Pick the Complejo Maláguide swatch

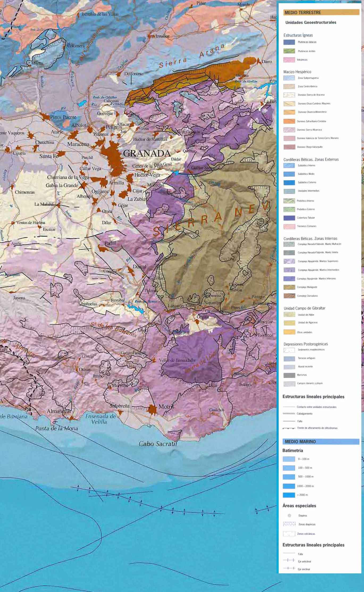[289, 287]
